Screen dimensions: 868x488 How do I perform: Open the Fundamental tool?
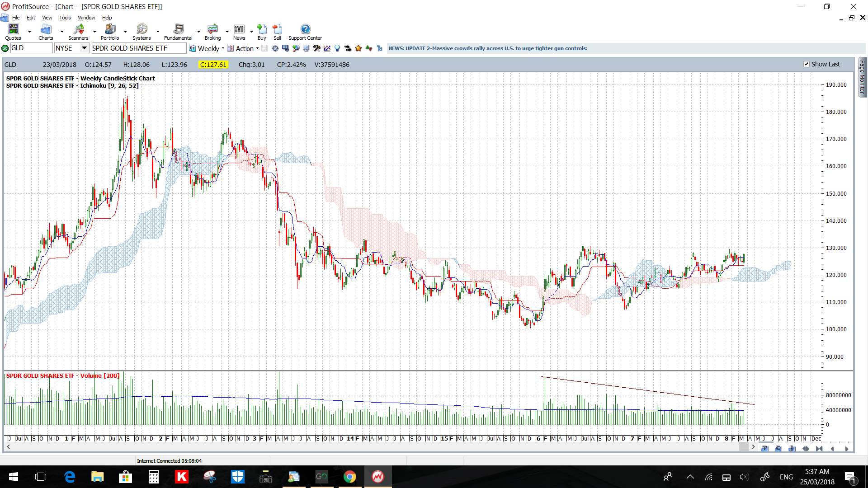click(x=178, y=32)
